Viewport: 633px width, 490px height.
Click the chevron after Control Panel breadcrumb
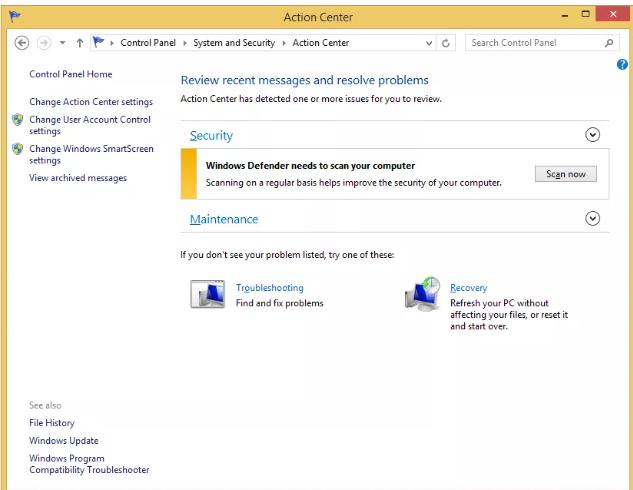pyautogui.click(x=184, y=43)
